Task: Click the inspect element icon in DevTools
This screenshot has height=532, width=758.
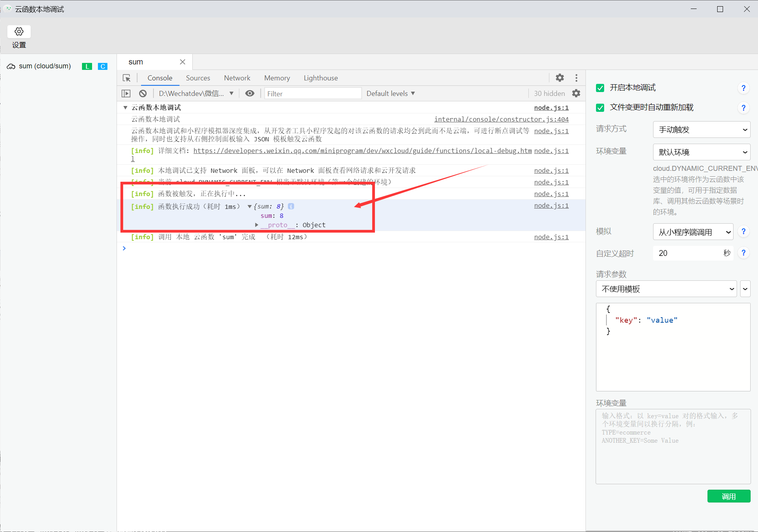Action: (x=127, y=78)
